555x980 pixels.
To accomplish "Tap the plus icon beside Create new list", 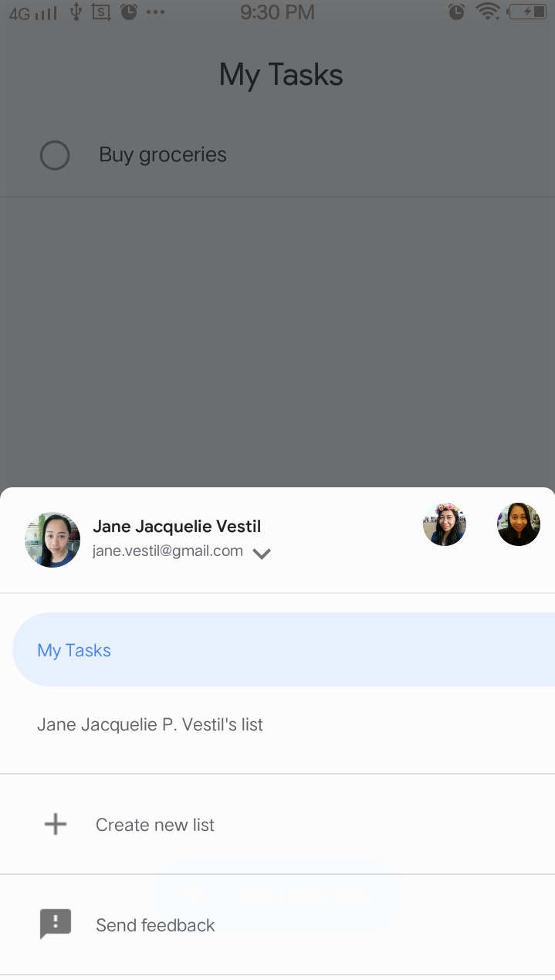I will pos(56,825).
